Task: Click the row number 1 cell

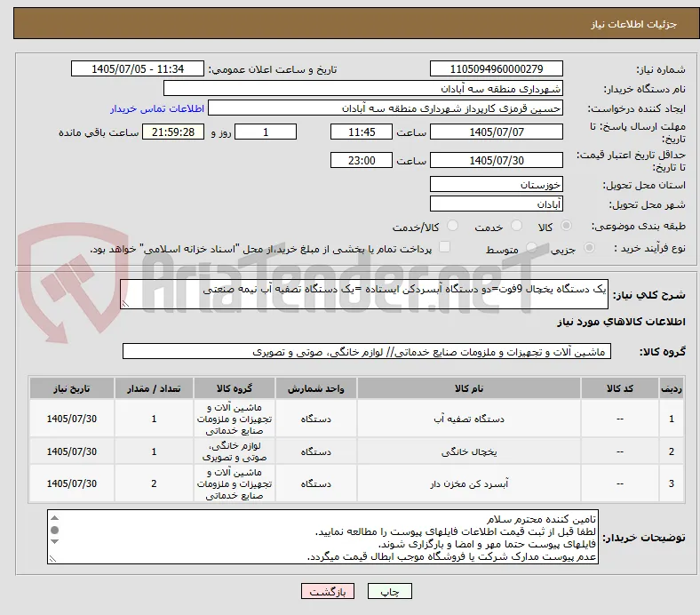Action: pos(671,419)
